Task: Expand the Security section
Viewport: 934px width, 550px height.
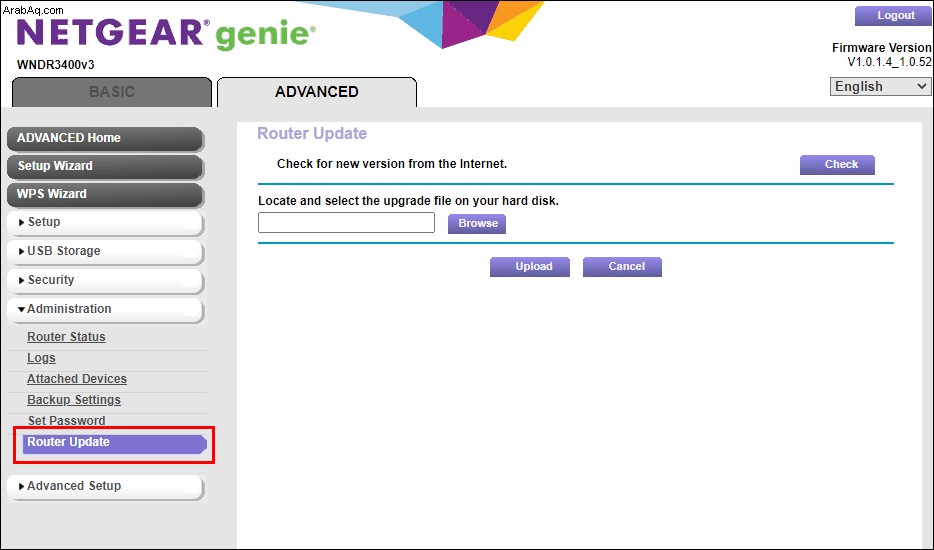Action: click(105, 280)
